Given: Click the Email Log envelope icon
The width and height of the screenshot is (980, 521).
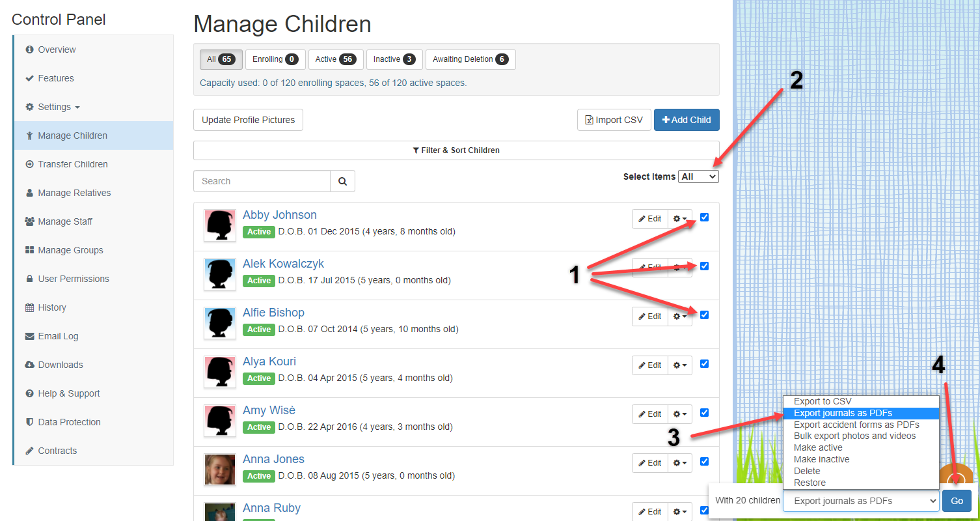Looking at the screenshot, I should pyautogui.click(x=29, y=336).
